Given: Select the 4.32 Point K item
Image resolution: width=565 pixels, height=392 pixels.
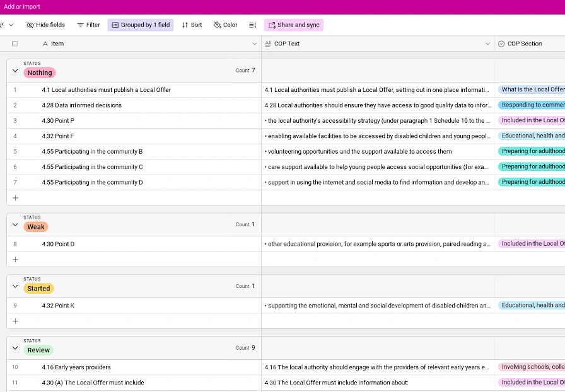Looking at the screenshot, I should pyautogui.click(x=58, y=306).
